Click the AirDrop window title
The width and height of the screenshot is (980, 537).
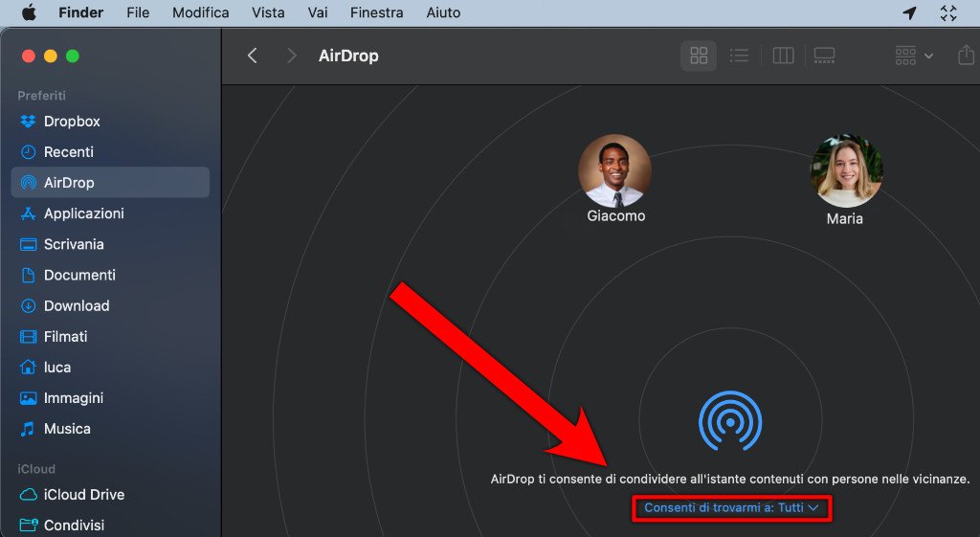coord(348,56)
